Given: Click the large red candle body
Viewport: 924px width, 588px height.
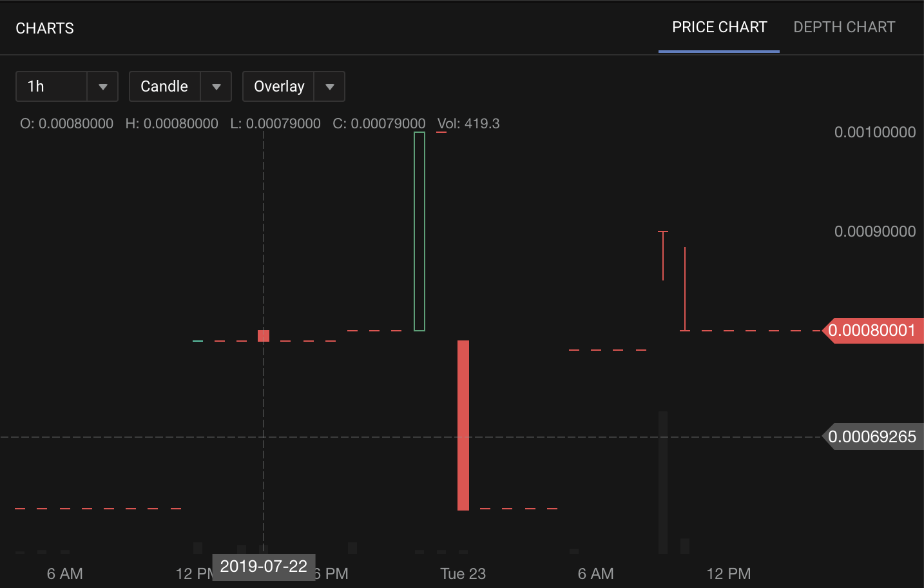Looking at the screenshot, I should pos(463,426).
